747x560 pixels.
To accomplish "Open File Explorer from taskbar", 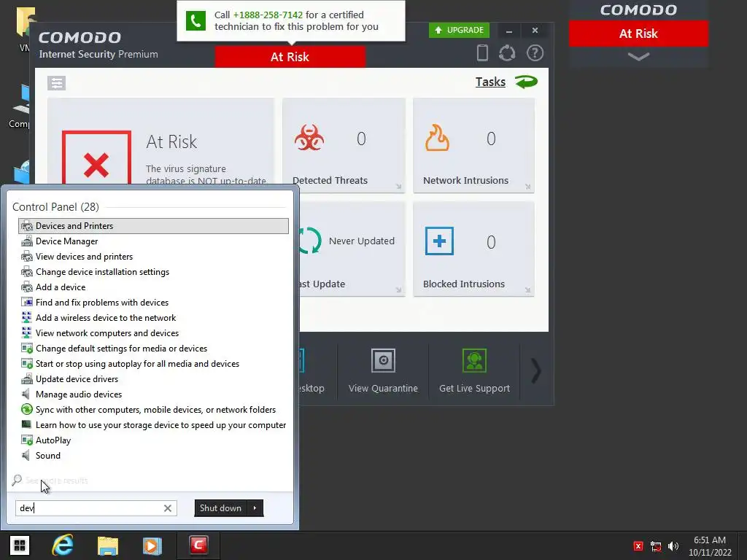I will (108, 545).
